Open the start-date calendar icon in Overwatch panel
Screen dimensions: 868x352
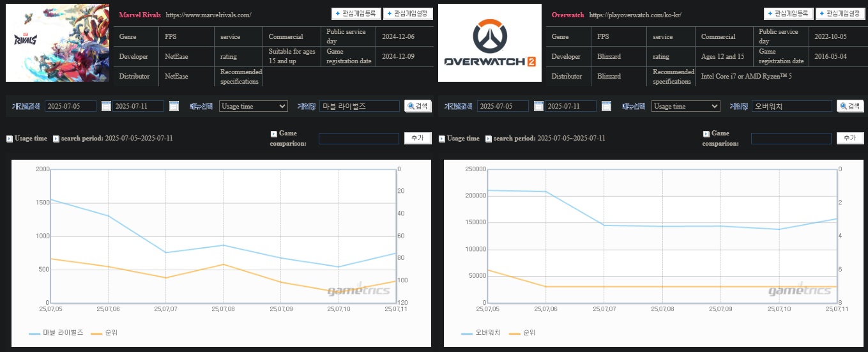tap(538, 106)
